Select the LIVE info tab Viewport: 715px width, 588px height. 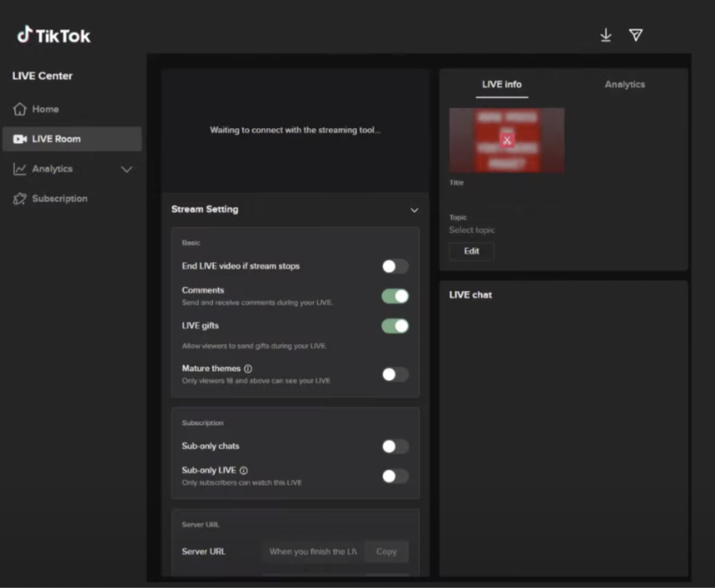(x=501, y=84)
